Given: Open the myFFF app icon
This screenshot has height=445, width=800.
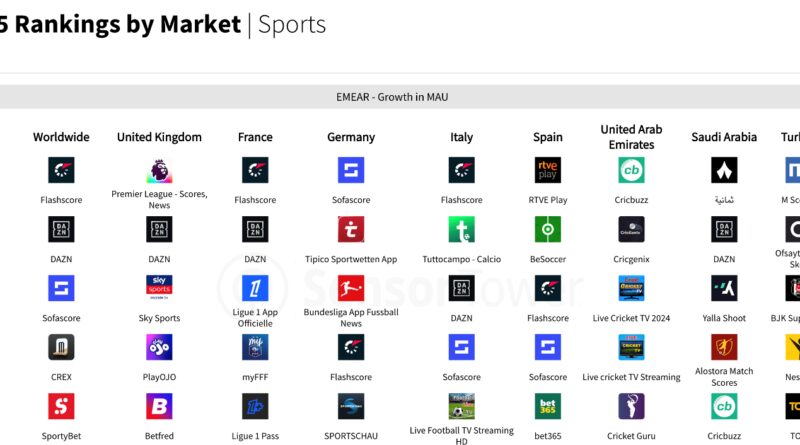Looking at the screenshot, I should [x=255, y=348].
